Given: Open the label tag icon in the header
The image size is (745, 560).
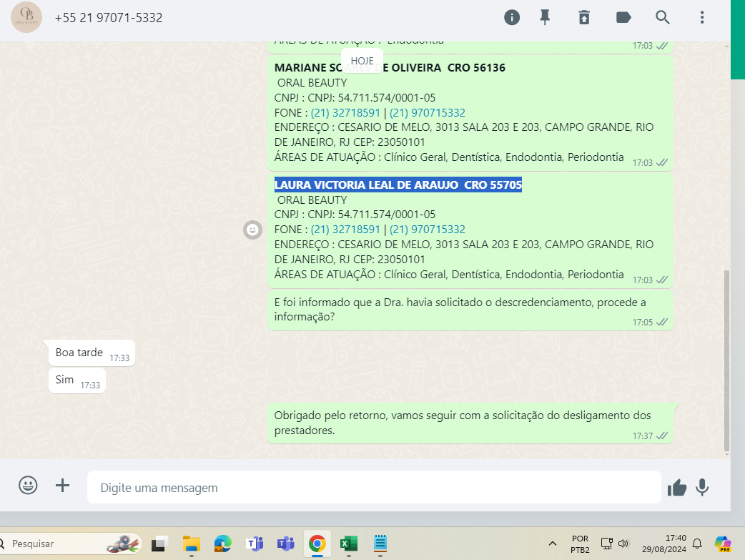Looking at the screenshot, I should pyautogui.click(x=623, y=18).
